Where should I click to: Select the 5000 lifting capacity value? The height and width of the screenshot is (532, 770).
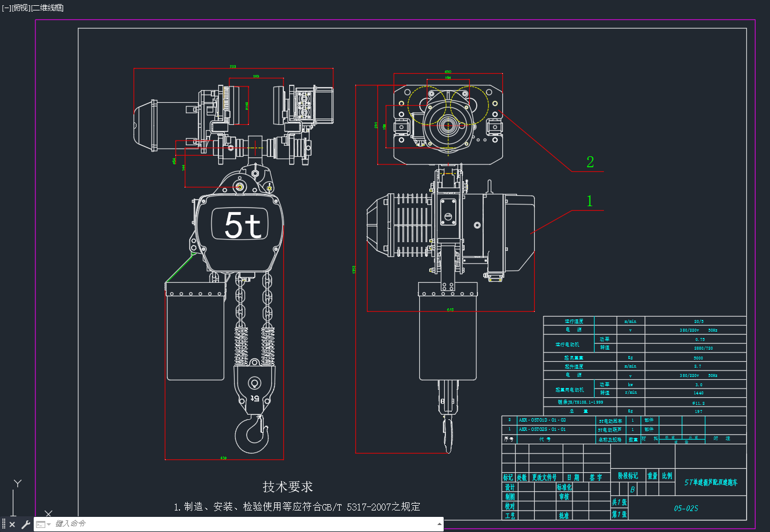pyautogui.click(x=698, y=358)
